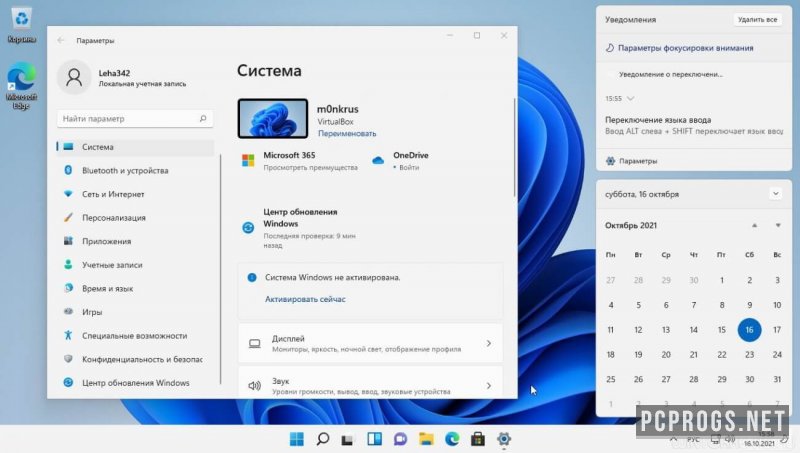Viewport: 800px width, 453px height.
Task: Click Центр обновления Windows status card
Action: point(301,228)
